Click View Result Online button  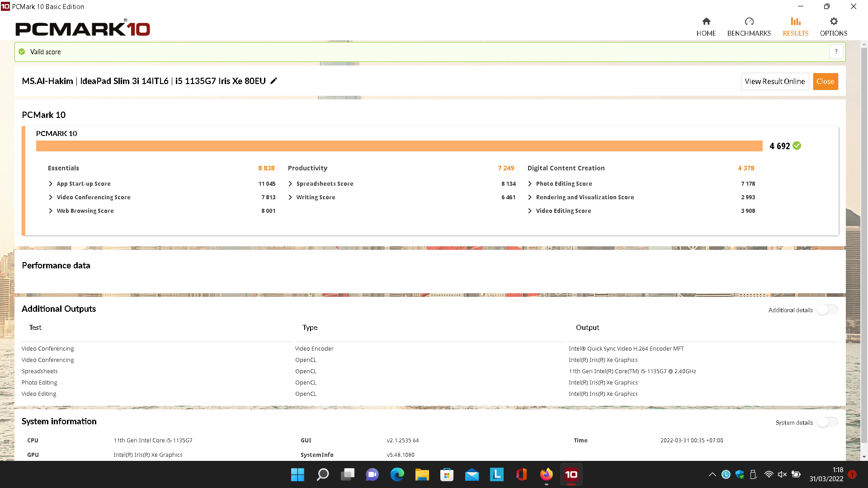[x=775, y=81]
